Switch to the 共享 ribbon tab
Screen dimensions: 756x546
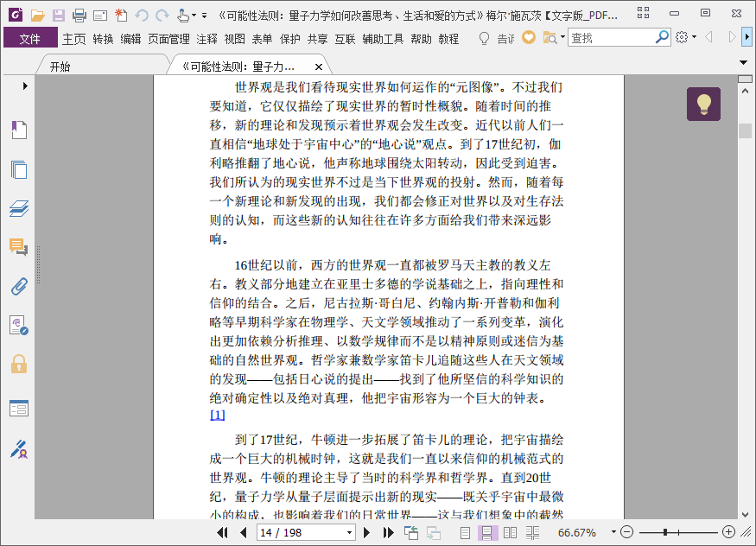click(318, 39)
